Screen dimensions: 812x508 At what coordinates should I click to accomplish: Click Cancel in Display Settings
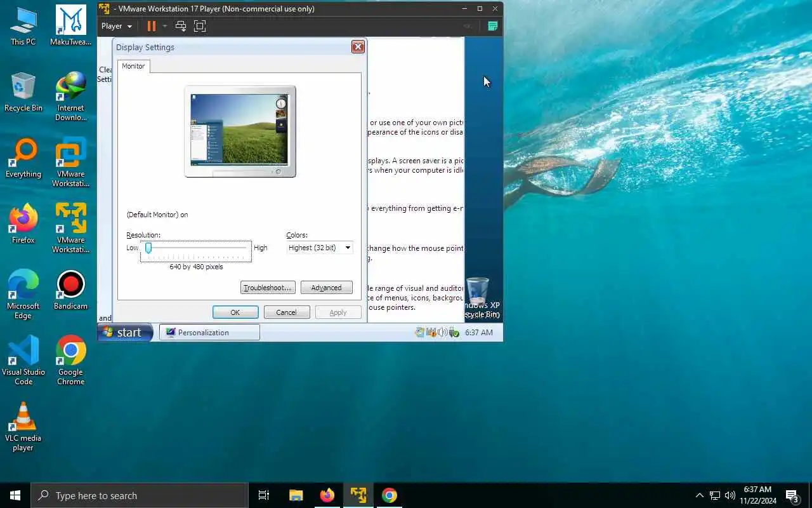[x=286, y=312]
